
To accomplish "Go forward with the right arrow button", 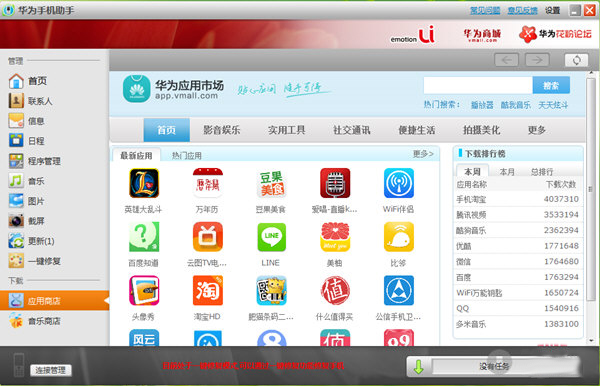I will coord(537,60).
